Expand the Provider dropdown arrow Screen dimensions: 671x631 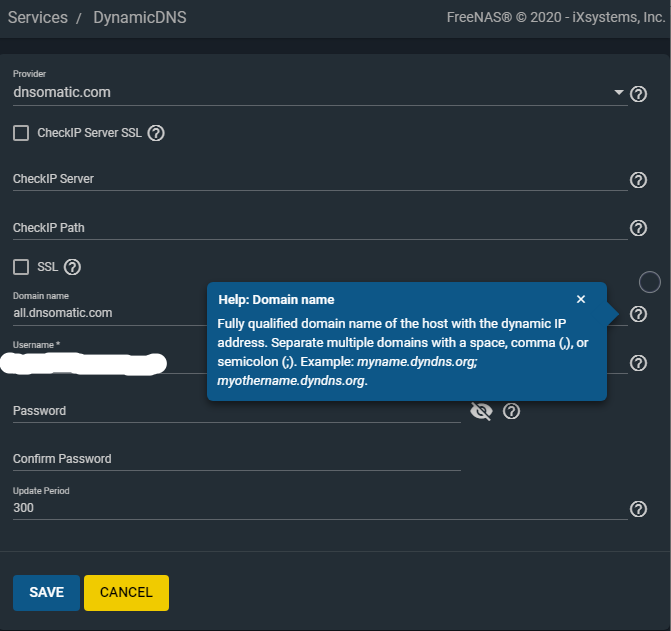pyautogui.click(x=619, y=92)
